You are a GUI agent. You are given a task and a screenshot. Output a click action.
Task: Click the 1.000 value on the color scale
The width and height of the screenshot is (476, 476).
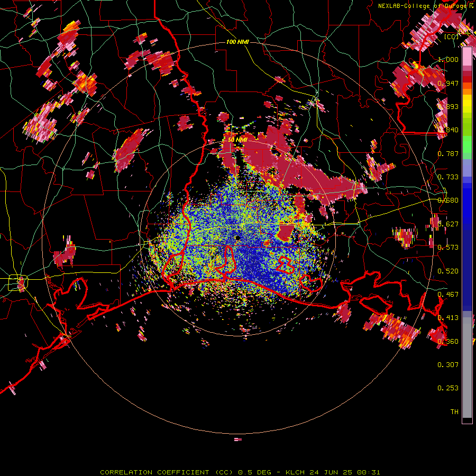tap(448, 59)
